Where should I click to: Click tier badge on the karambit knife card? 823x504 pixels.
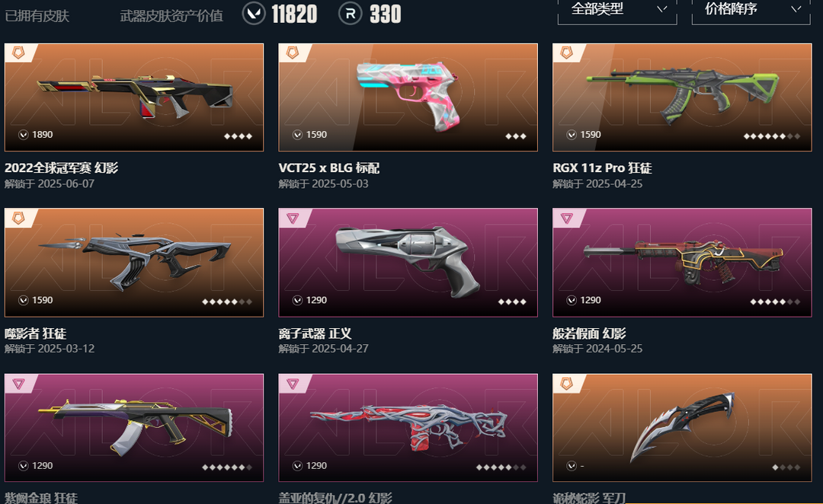click(x=567, y=384)
